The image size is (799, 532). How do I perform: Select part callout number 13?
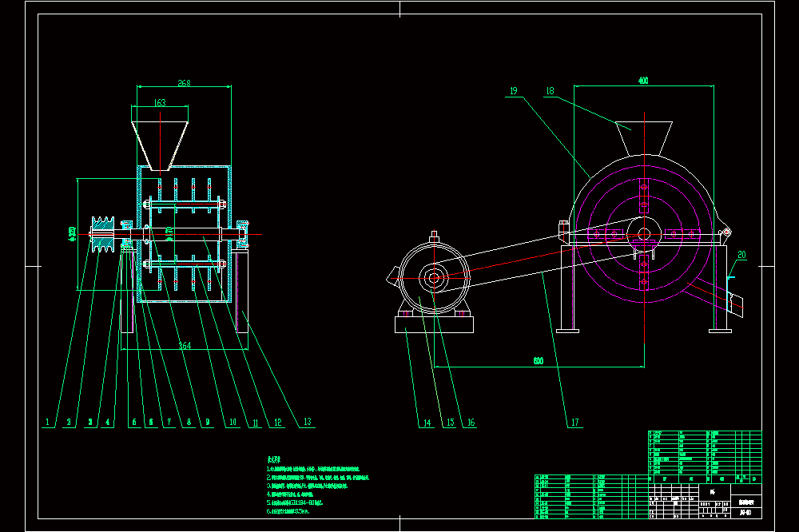pyautogui.click(x=308, y=422)
